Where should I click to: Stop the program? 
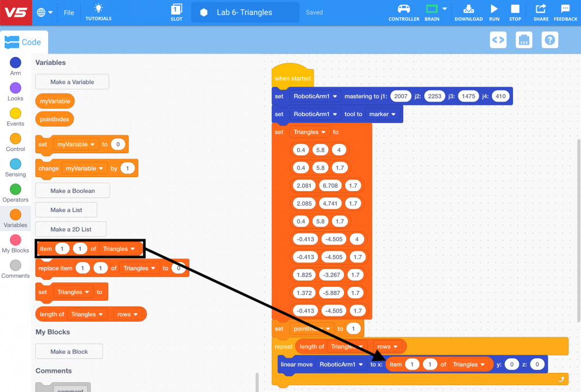point(515,12)
